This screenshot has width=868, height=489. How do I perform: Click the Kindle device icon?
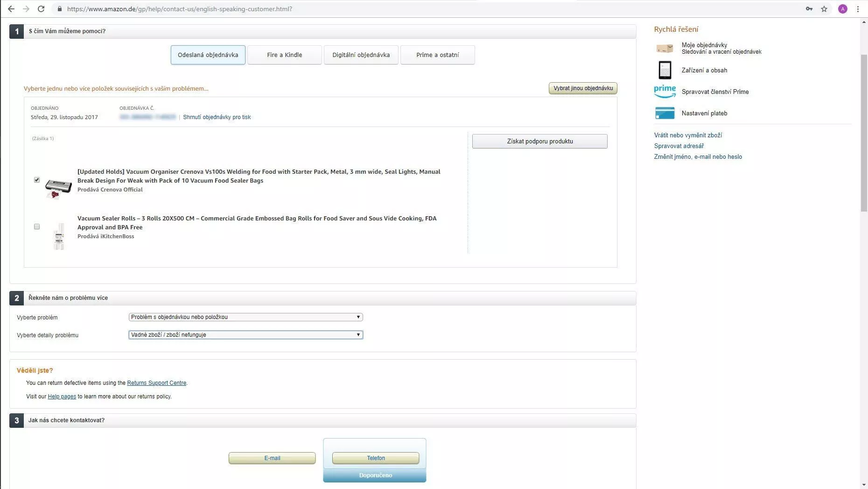pyautogui.click(x=665, y=70)
